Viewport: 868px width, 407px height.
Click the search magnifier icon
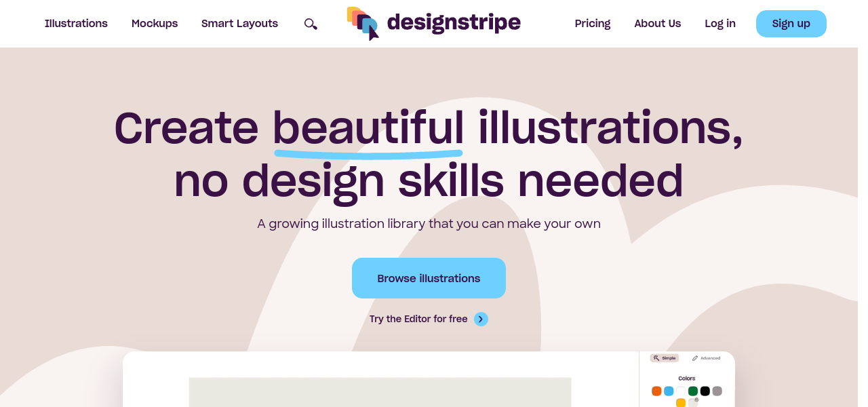tap(311, 24)
